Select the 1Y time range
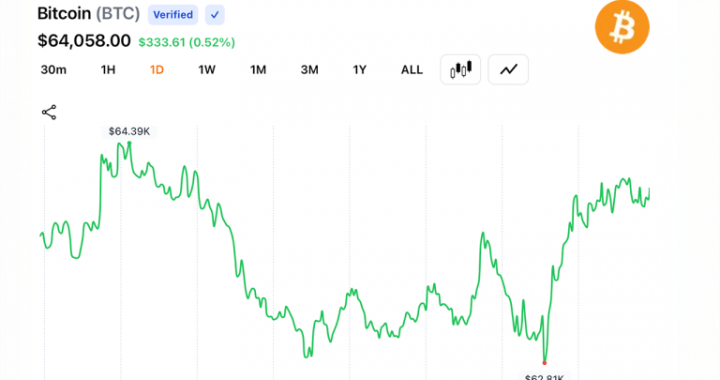The image size is (720, 380). click(360, 70)
